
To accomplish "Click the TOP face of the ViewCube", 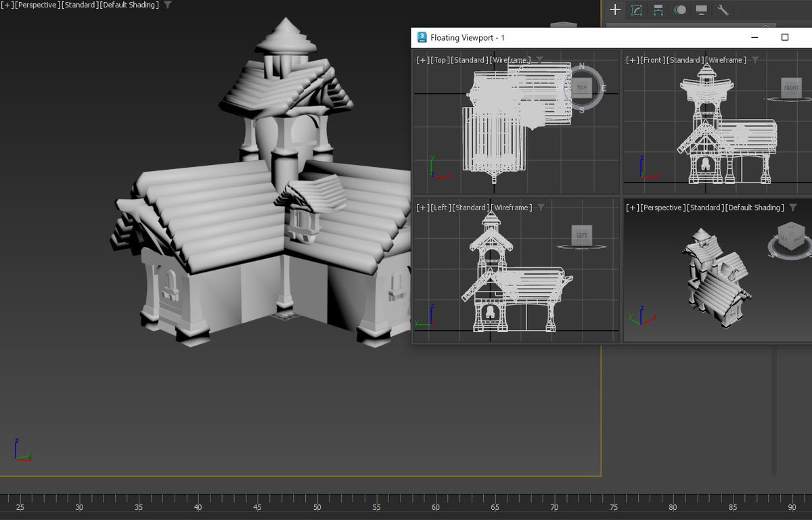I will [x=582, y=88].
